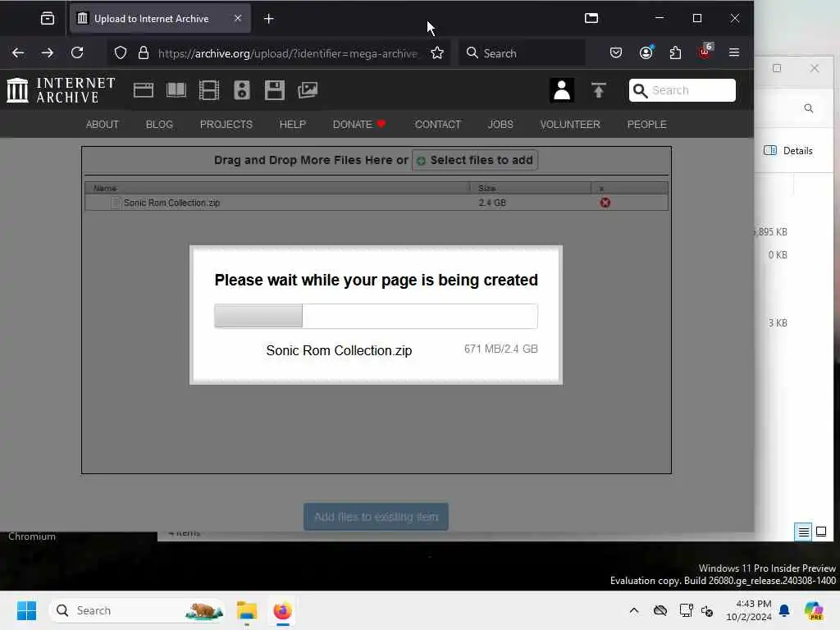Open the user profile avatar menu

[561, 90]
